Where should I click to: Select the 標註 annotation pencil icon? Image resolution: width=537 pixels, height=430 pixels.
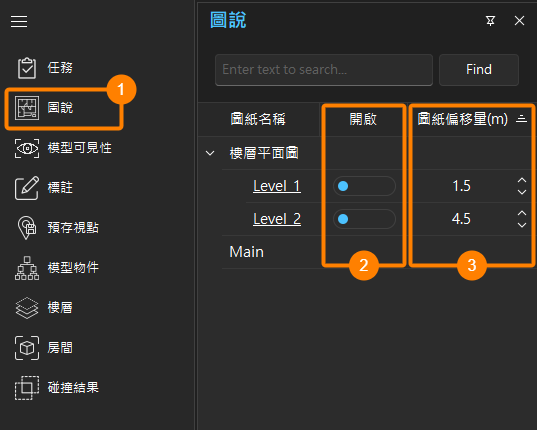point(27,188)
